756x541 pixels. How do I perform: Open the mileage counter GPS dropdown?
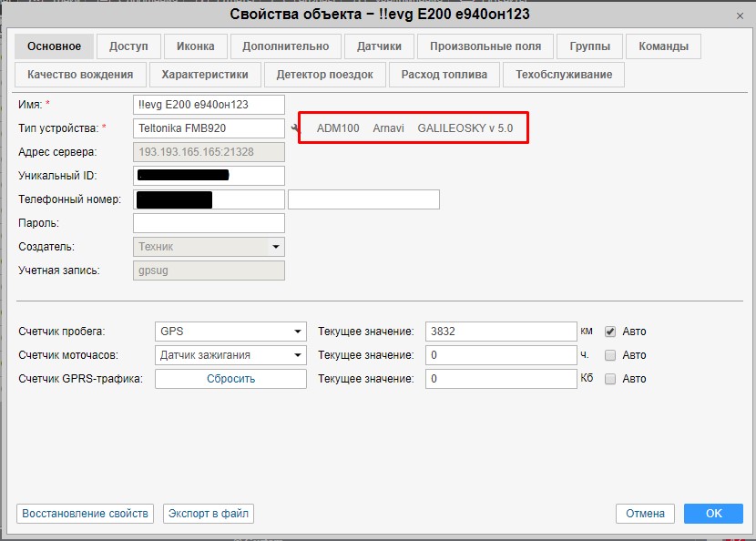tap(230, 332)
